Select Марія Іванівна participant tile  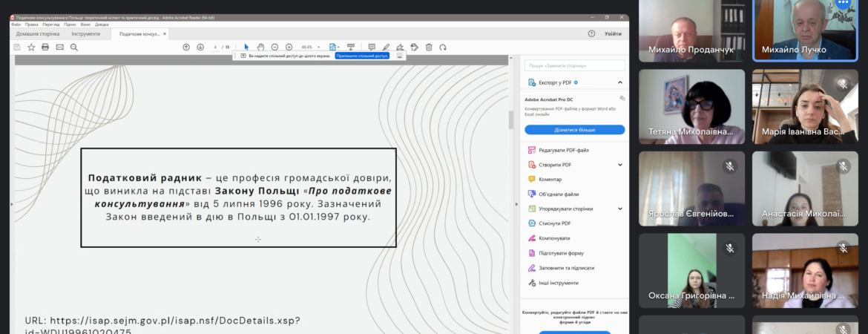(805, 106)
